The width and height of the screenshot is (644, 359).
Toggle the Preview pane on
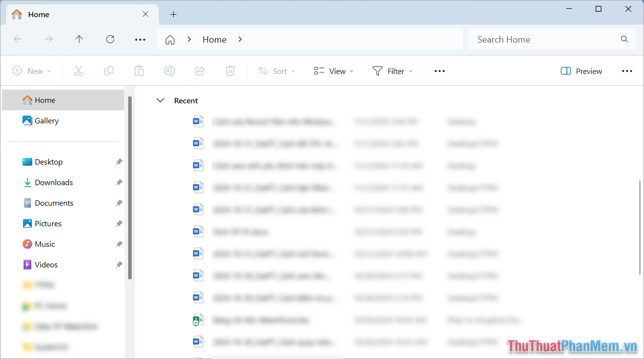(x=581, y=71)
